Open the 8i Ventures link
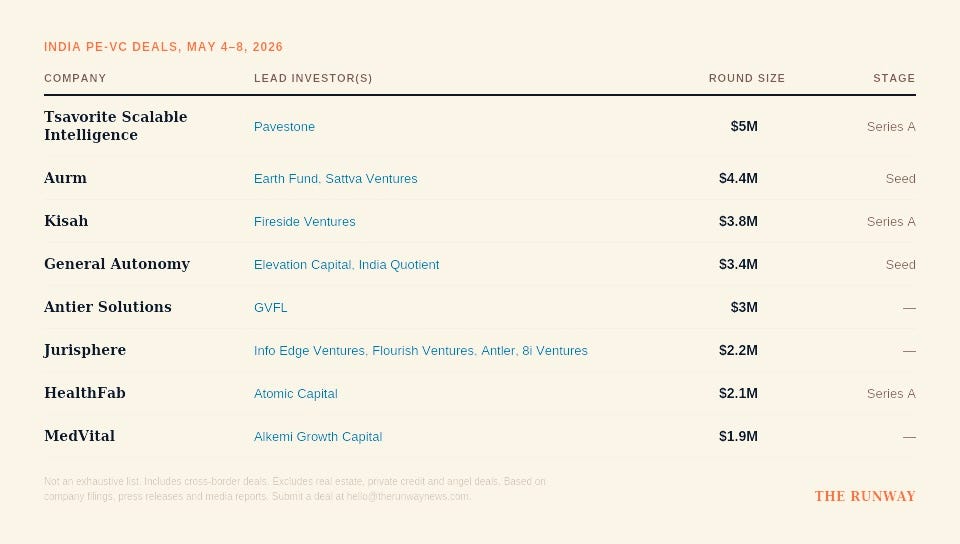 click(x=555, y=351)
